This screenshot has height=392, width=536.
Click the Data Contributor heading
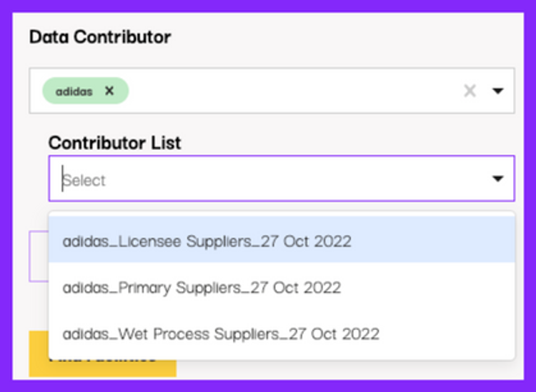(100, 36)
